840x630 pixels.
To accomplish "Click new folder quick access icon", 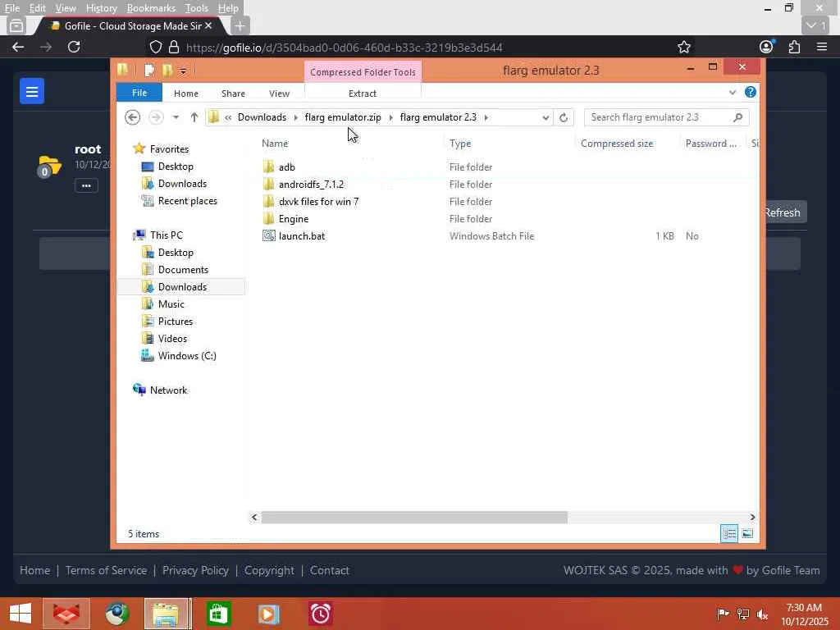I will 167,71.
